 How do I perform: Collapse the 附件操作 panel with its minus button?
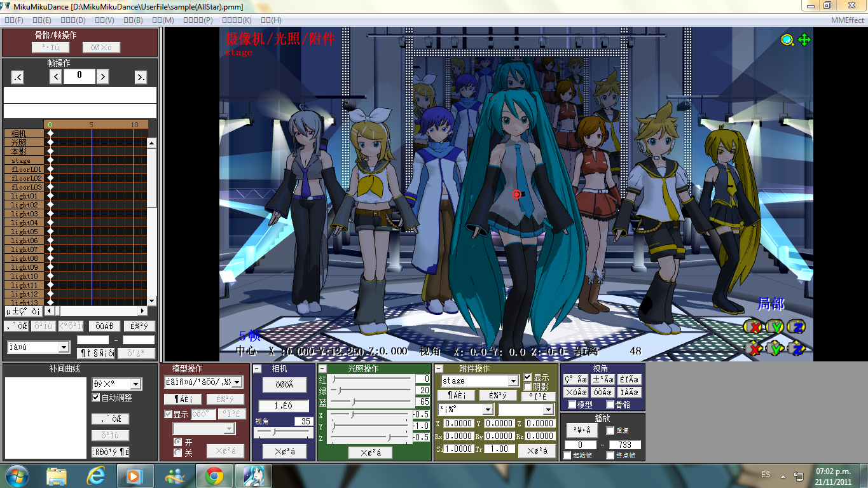[x=439, y=369]
